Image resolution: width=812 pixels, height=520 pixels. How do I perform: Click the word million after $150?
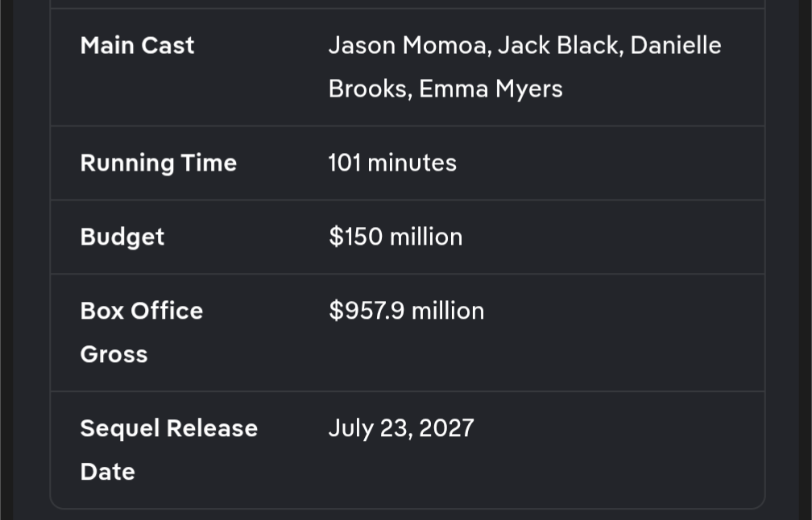(x=426, y=237)
